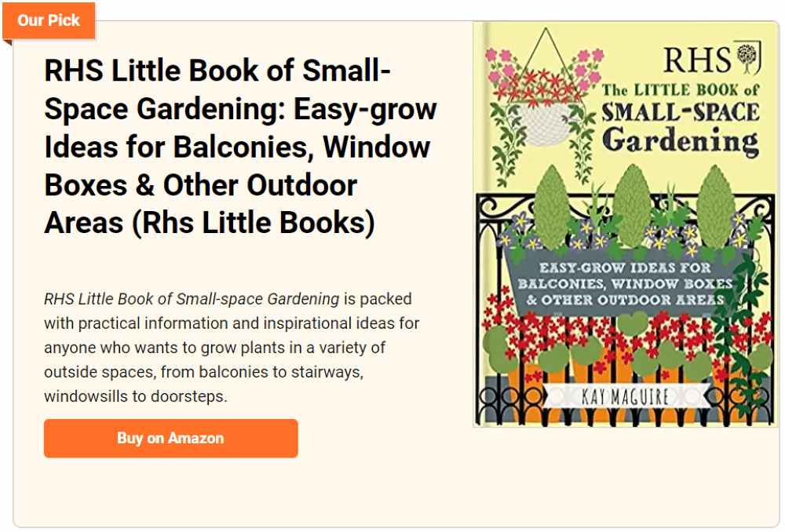The image size is (785, 532).
Task: Click the middle conical shrub on cover
Action: [631, 206]
